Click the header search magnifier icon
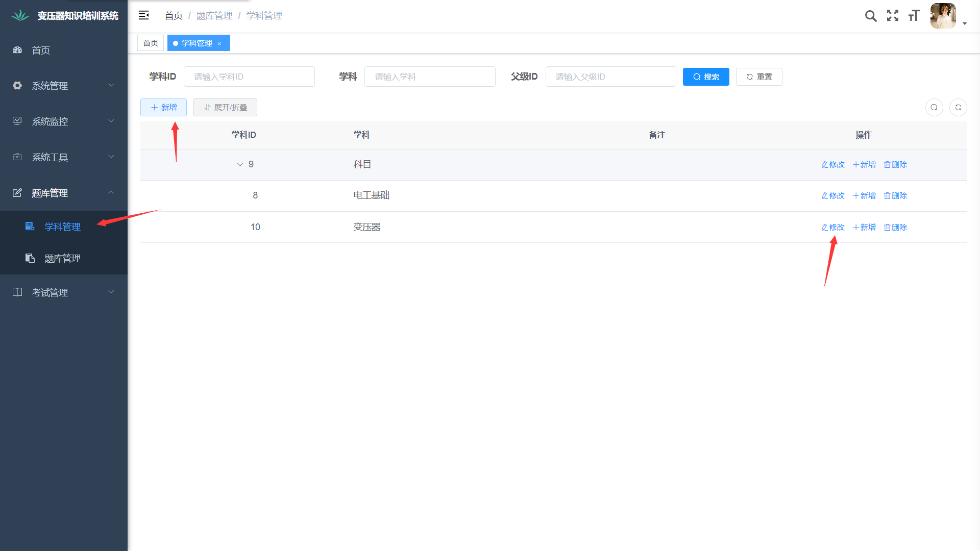Screen dimensions: 980x551 tap(871, 16)
